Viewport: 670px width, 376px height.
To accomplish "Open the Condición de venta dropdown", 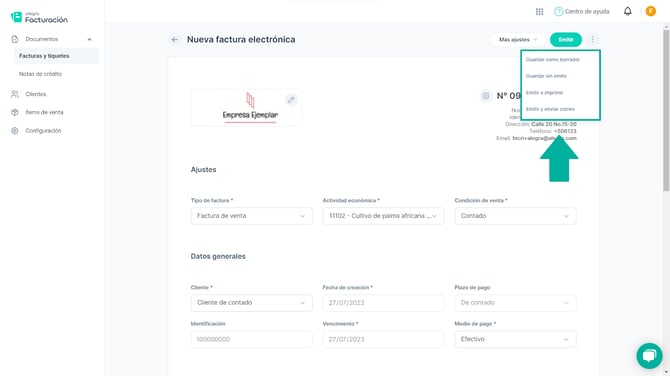I will point(515,216).
